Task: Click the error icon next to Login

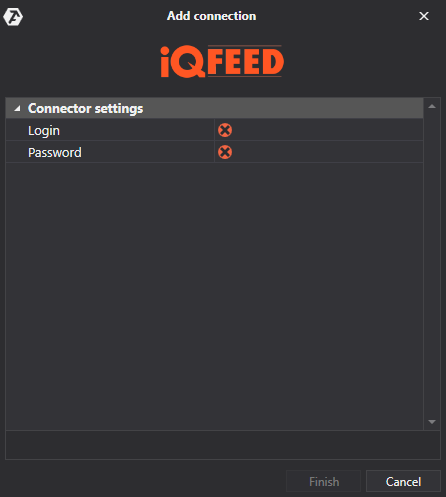Action: point(225,130)
